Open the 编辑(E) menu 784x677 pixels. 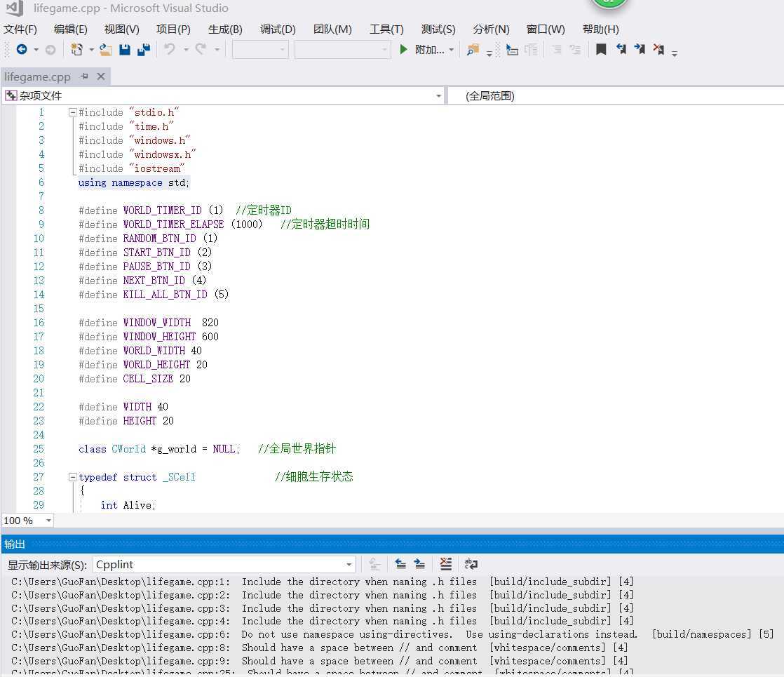click(71, 29)
